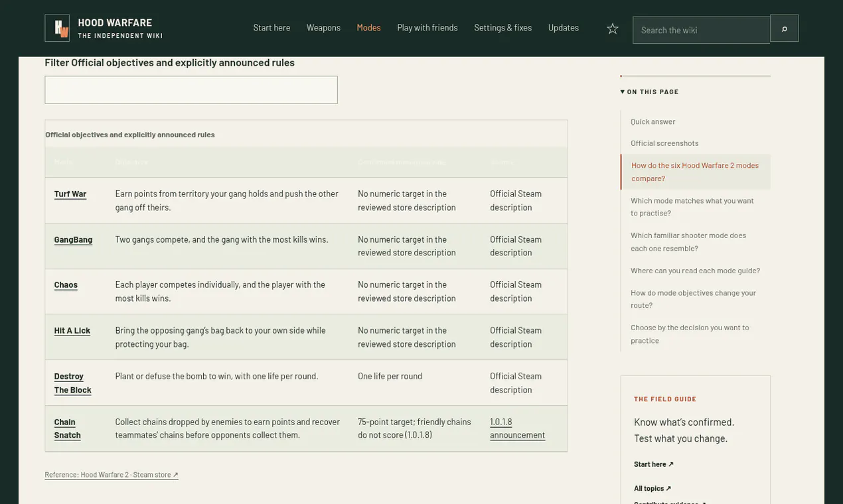Click 'Bring the opposing gang's bag' objective text

click(x=221, y=337)
